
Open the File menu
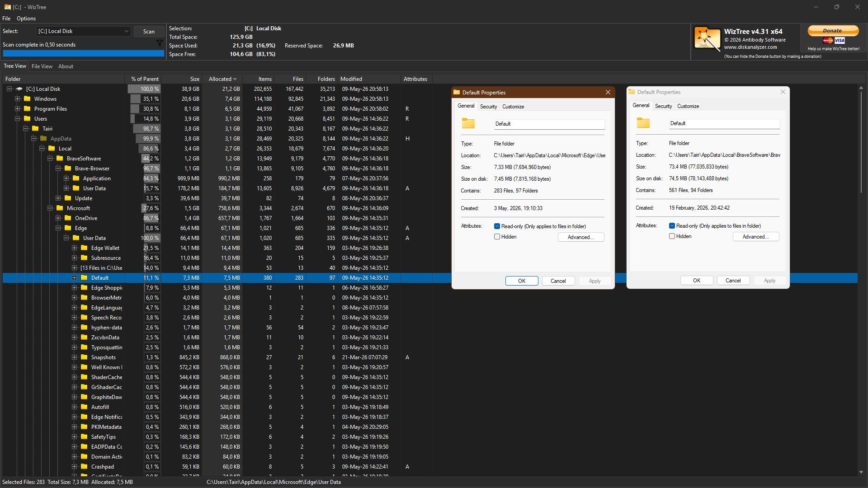coord(6,19)
